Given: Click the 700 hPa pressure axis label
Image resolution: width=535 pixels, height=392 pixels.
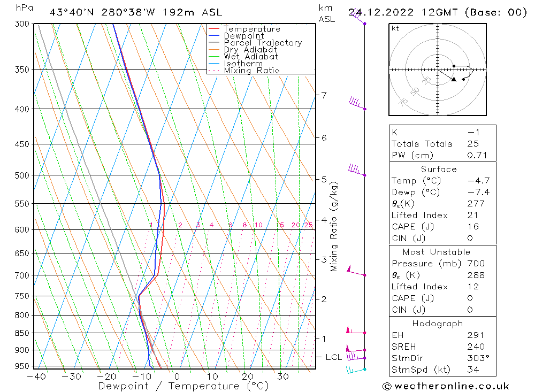Looking at the screenshot, I should pyautogui.click(x=21, y=275).
